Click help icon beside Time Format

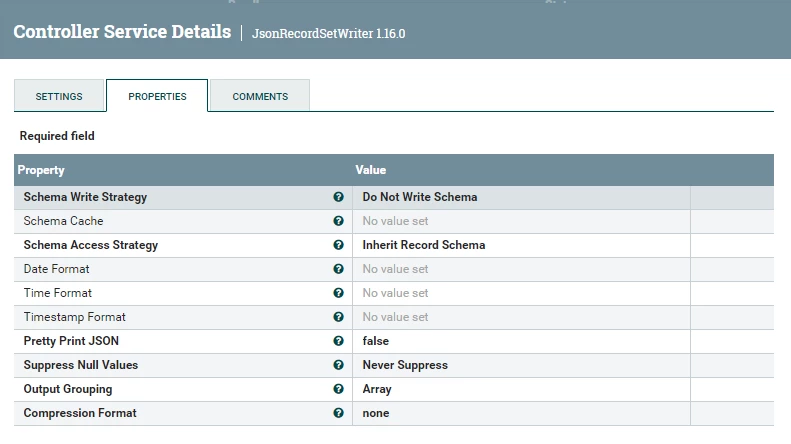pos(338,293)
